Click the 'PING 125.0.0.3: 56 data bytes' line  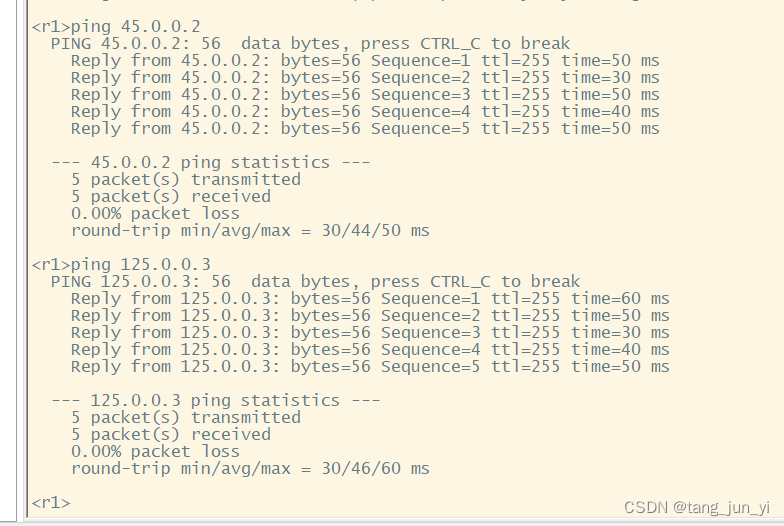click(x=315, y=282)
